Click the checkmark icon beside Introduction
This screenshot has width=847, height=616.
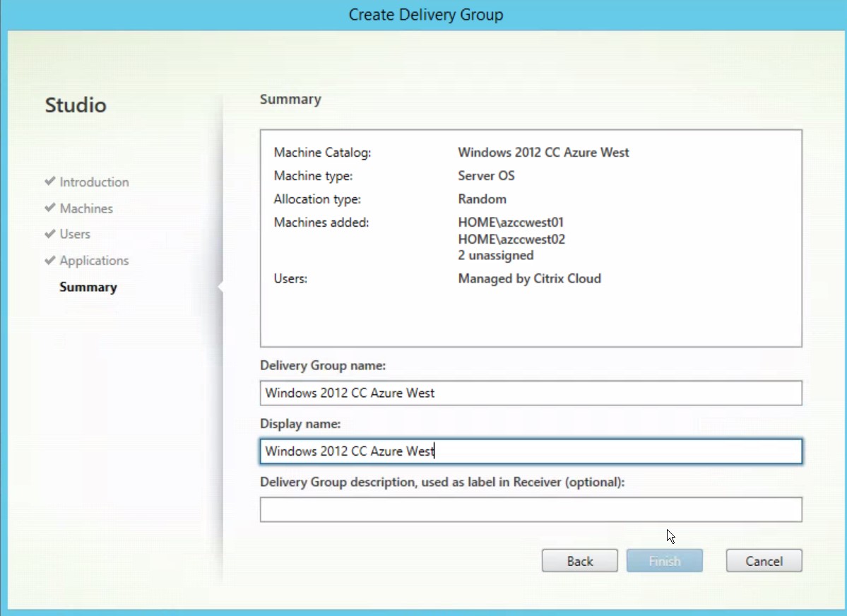tap(49, 182)
